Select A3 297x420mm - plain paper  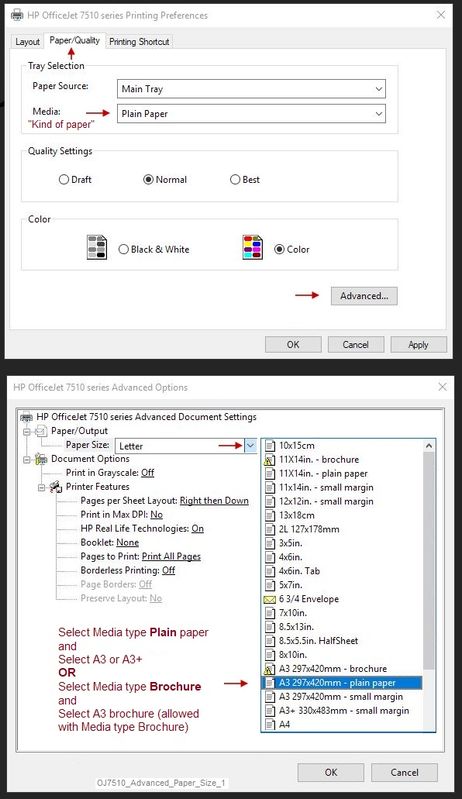coord(343,683)
